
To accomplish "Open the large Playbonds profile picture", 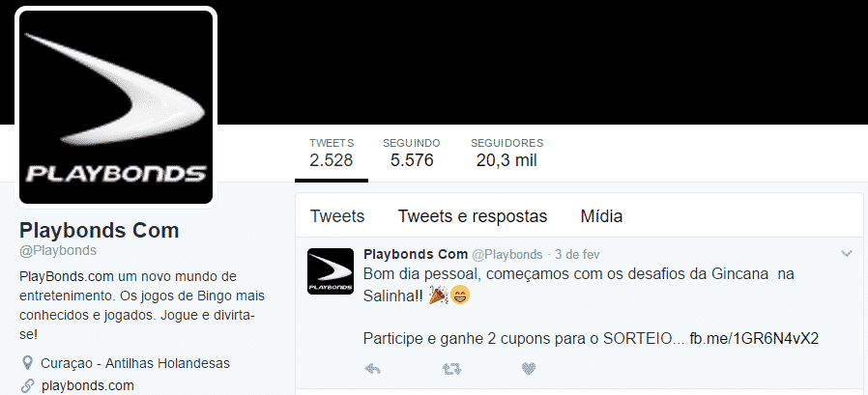I will coord(116,107).
